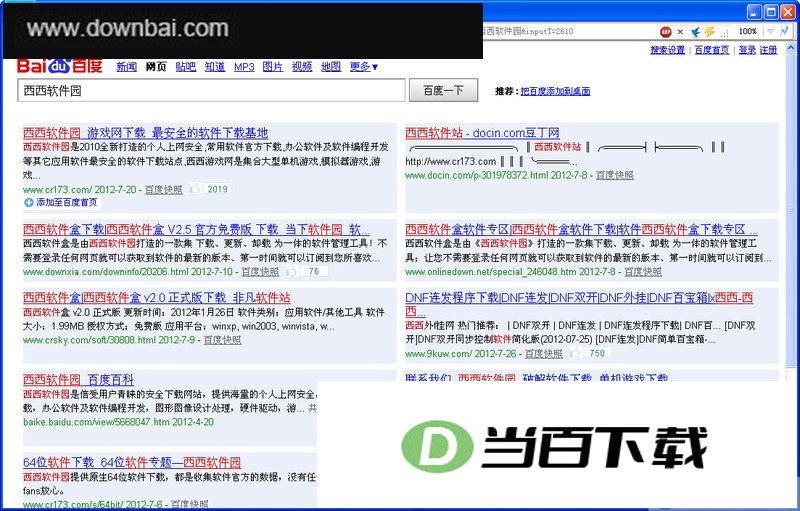This screenshot has height=511, width=800.
Task: Switch to the MP3 tab
Action: click(244, 66)
